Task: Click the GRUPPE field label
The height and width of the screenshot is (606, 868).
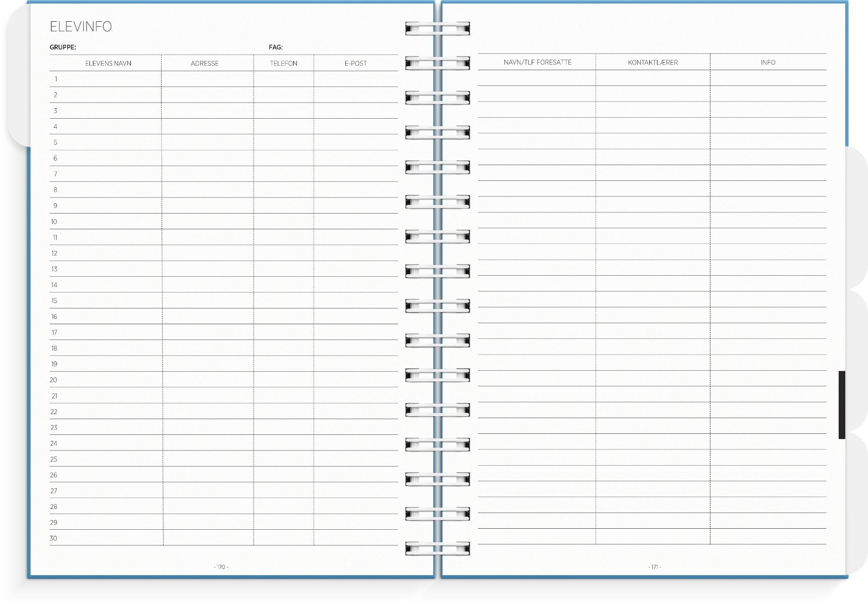Action: 63,47
